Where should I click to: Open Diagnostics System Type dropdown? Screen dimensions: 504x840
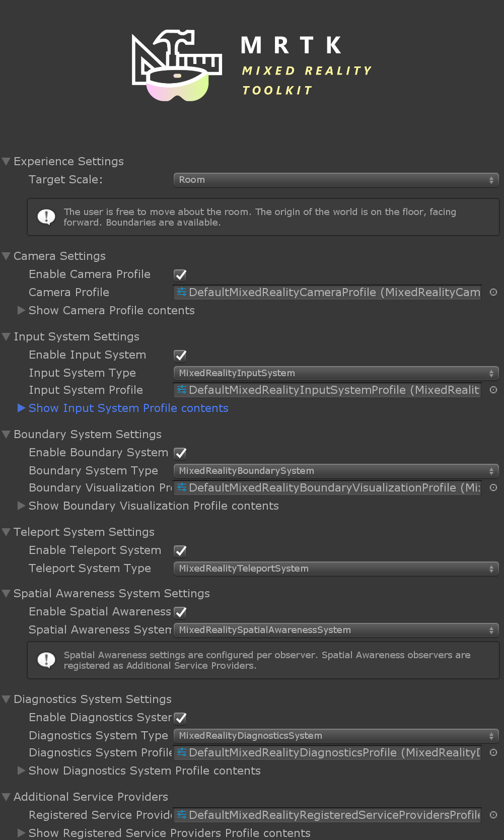pyautogui.click(x=336, y=736)
